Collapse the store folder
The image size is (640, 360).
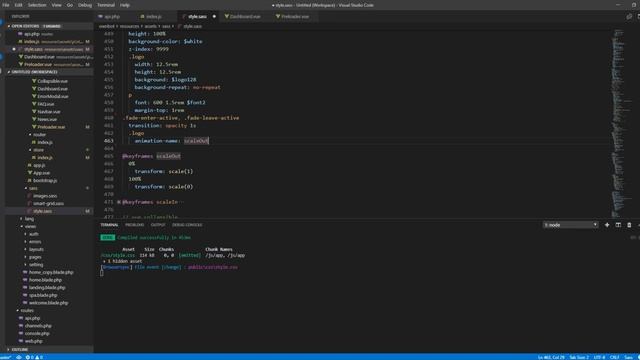(x=38, y=150)
